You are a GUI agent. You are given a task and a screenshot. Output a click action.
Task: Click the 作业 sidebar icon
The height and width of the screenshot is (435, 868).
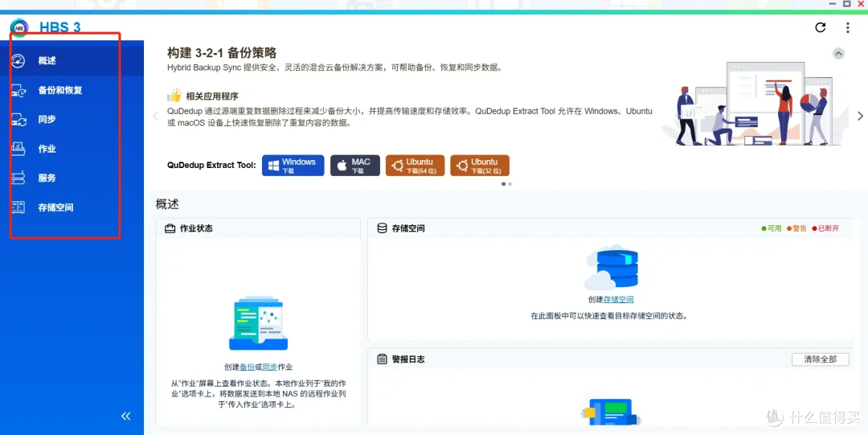(18, 149)
